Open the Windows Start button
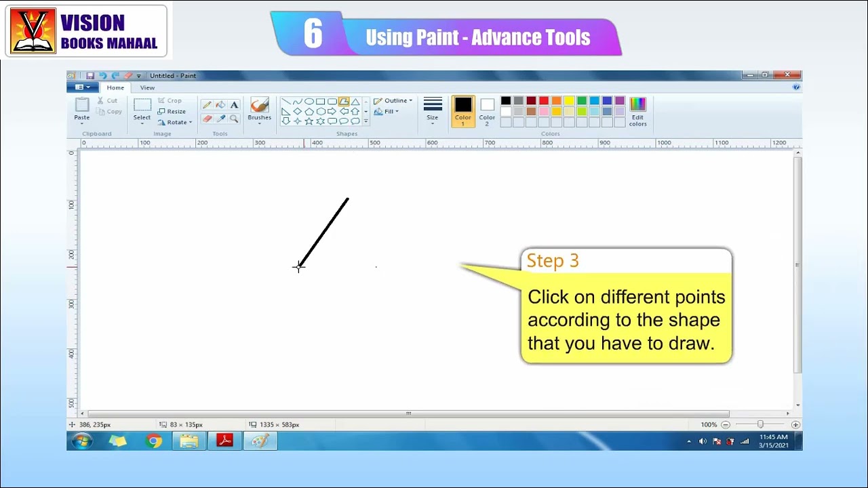Viewport: 868px width, 488px height. point(82,441)
